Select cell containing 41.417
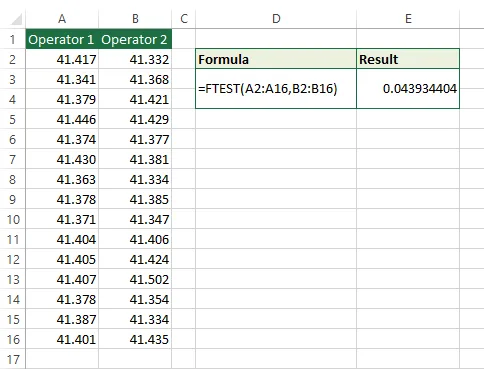 62,59
